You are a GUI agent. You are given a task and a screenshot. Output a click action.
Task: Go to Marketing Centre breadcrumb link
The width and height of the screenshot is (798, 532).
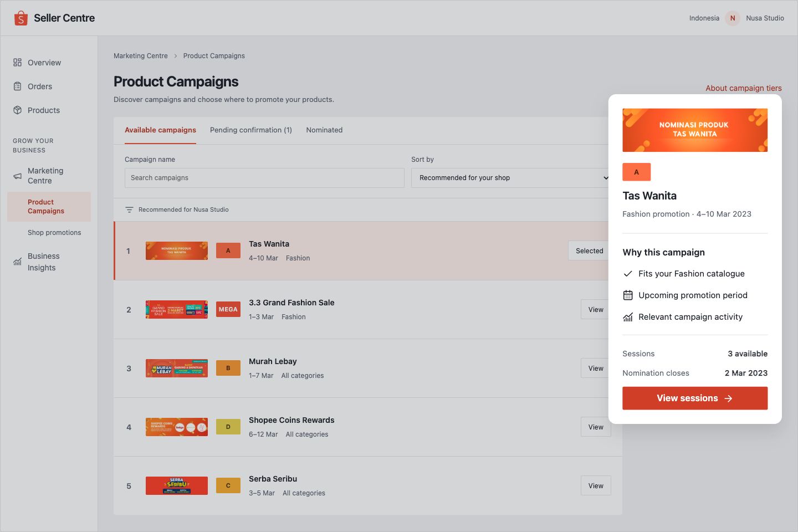[x=141, y=56]
